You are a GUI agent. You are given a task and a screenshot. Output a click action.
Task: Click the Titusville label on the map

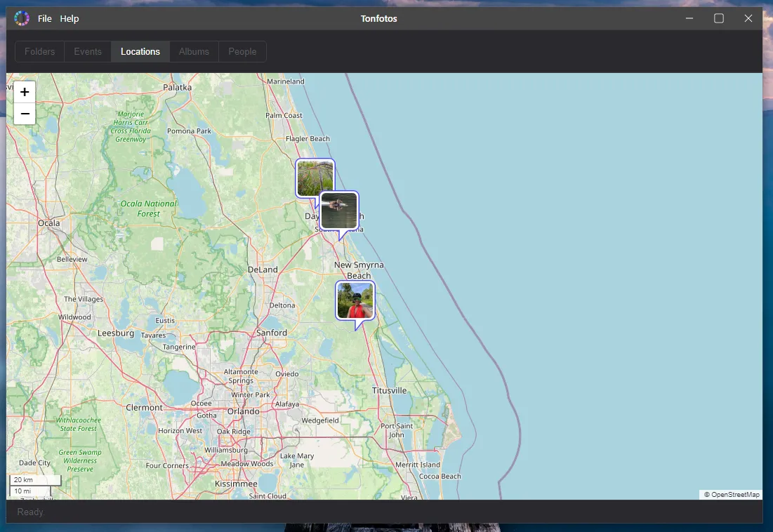tap(389, 390)
